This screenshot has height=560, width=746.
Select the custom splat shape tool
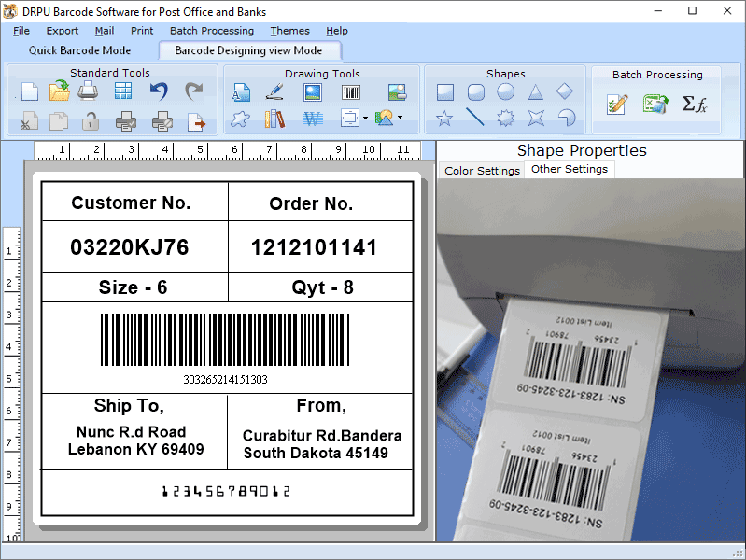(240, 119)
